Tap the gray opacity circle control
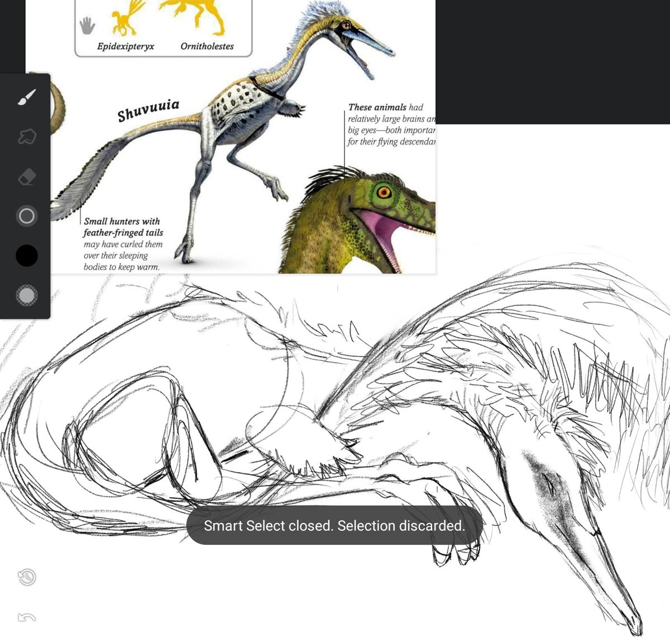This screenshot has width=670, height=644. (26, 295)
